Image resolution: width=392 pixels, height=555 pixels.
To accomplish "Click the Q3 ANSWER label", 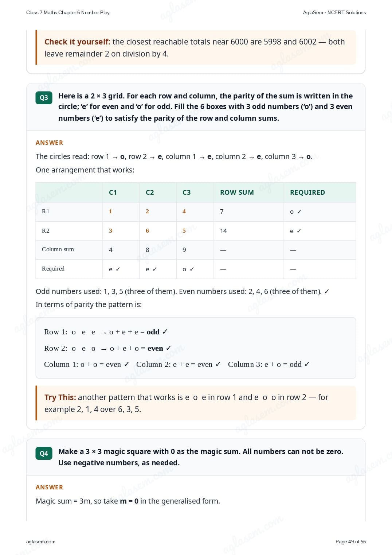I will [49, 143].
